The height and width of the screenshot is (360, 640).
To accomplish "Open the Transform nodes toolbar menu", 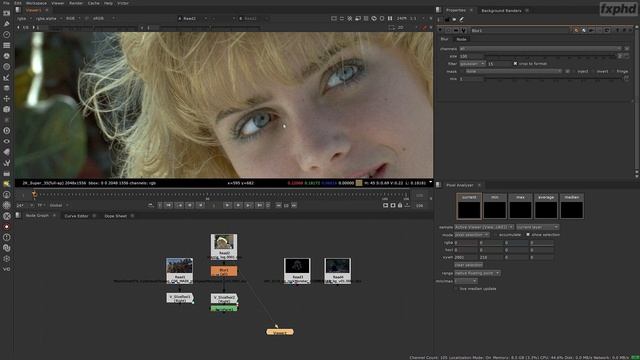I will coord(7,98).
